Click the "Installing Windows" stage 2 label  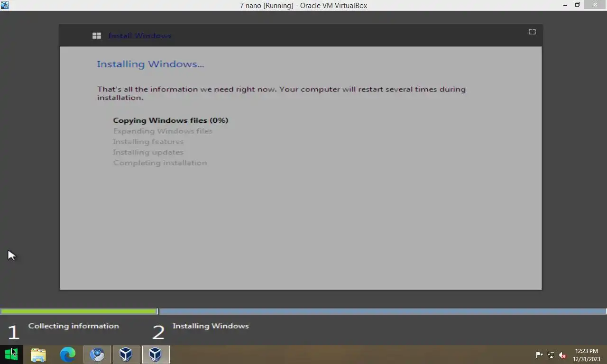click(211, 326)
